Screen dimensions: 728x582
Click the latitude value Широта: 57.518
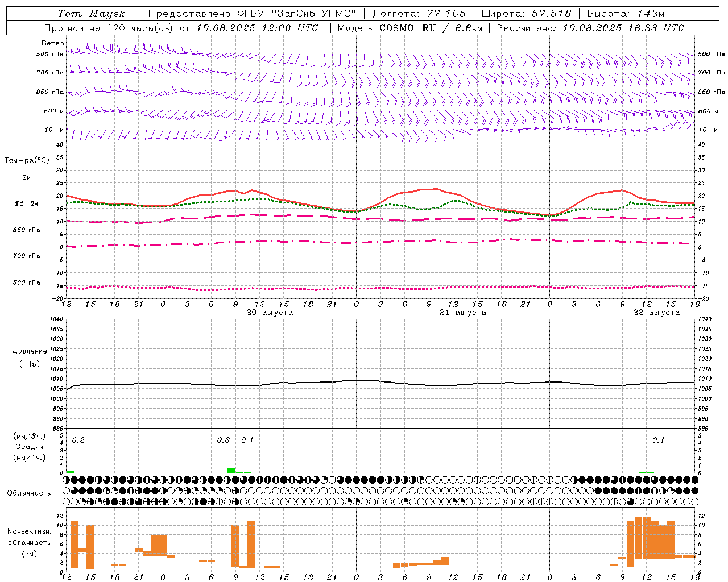pos(526,14)
